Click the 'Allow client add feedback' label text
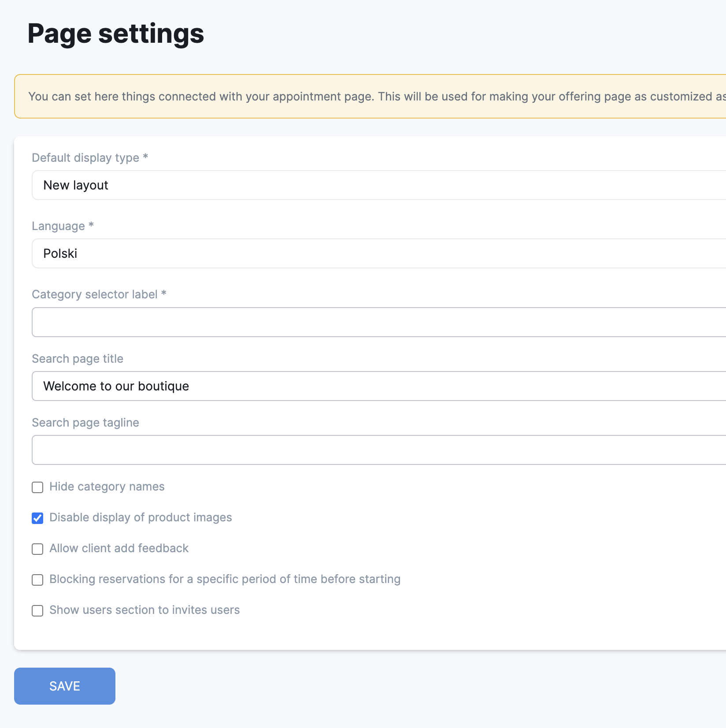Viewport: 726px width, 728px height. point(119,548)
